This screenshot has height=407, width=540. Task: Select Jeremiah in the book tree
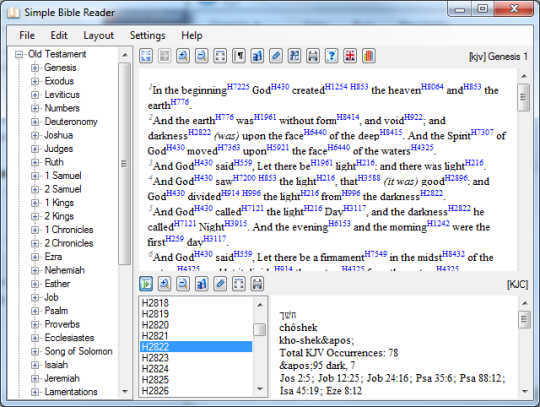pyautogui.click(x=62, y=378)
